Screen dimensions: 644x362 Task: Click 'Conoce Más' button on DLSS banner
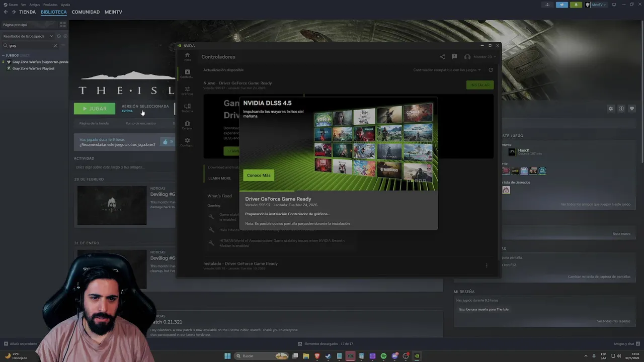pyautogui.click(x=259, y=175)
